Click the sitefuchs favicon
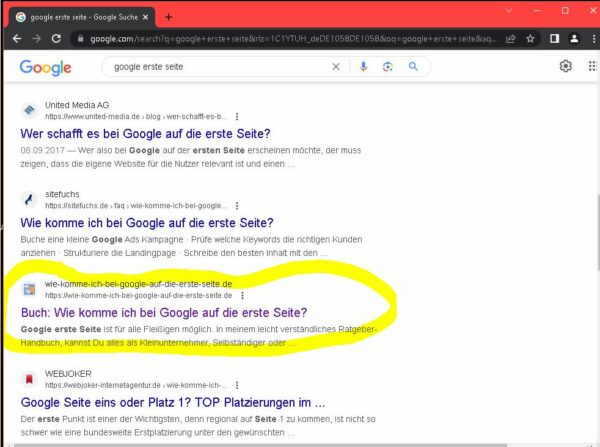The image size is (600, 447). pos(29,199)
